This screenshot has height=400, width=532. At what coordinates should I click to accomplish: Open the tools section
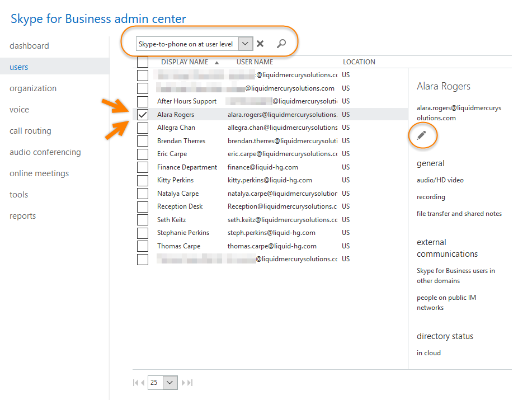pyautogui.click(x=18, y=195)
